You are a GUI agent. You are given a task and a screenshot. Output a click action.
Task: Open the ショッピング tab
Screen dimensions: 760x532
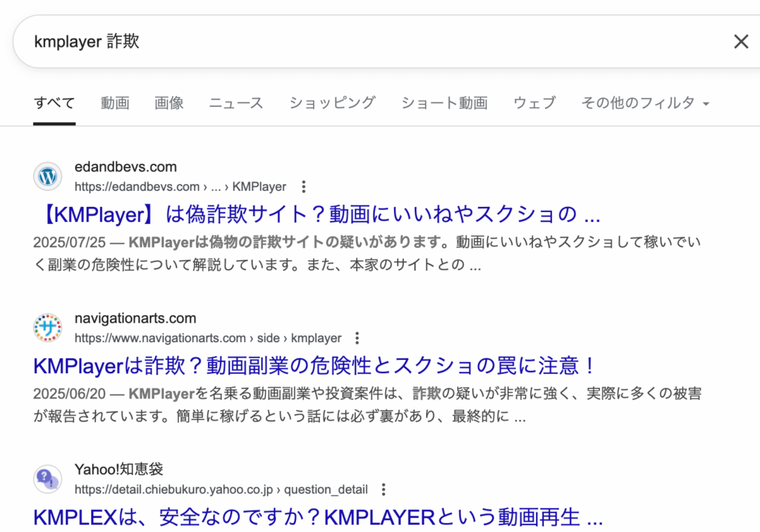(x=332, y=103)
